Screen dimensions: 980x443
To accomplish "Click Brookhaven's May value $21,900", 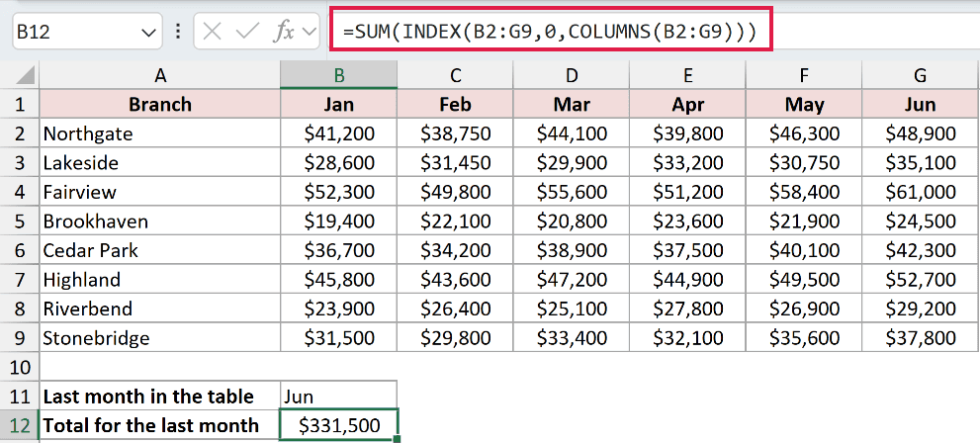I will click(x=804, y=221).
